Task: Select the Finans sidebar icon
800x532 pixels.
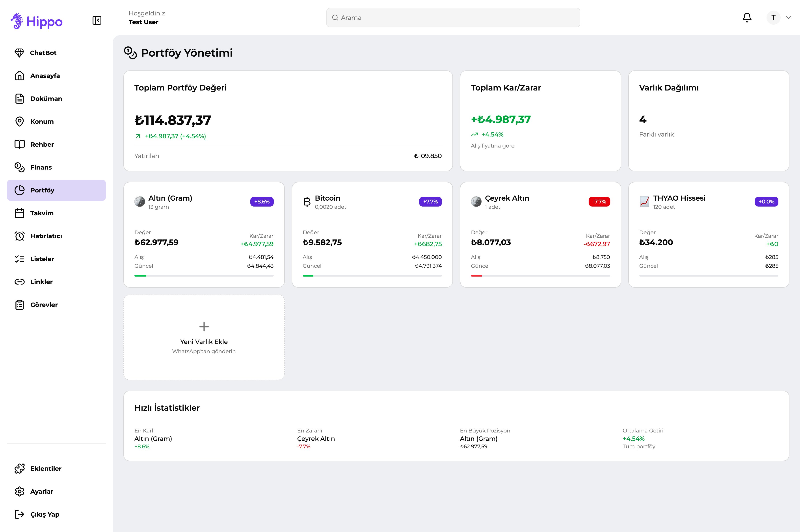Action: click(x=19, y=167)
